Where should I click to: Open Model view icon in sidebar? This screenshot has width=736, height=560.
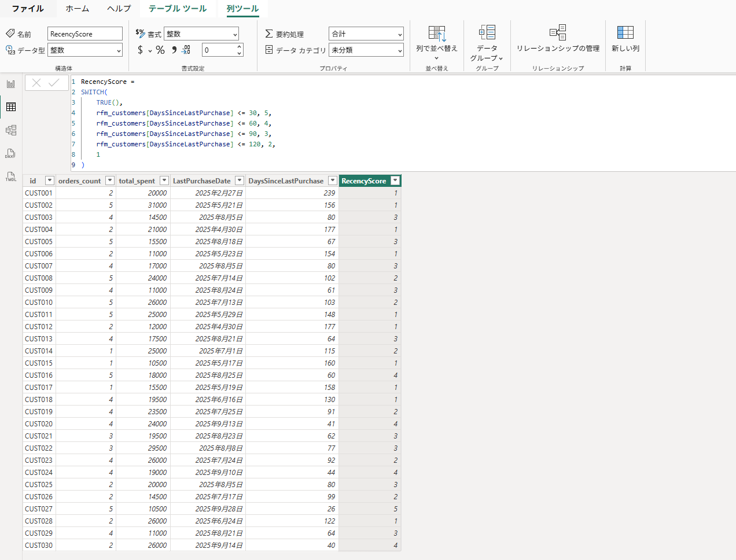pos(11,130)
